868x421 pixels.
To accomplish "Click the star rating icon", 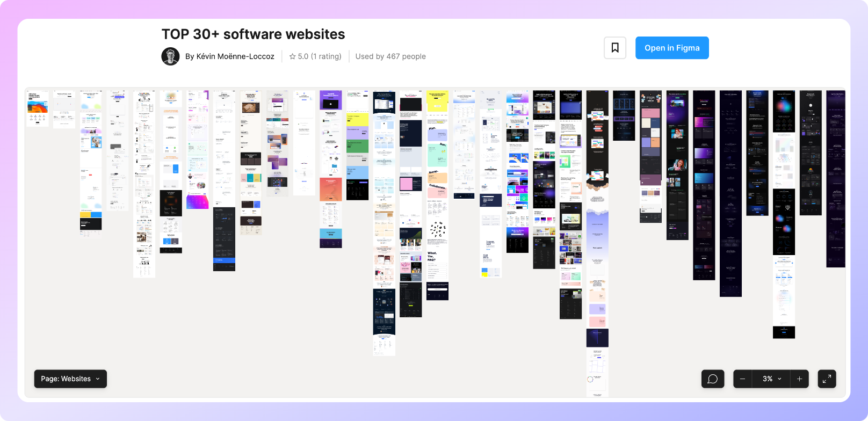I will (x=292, y=56).
